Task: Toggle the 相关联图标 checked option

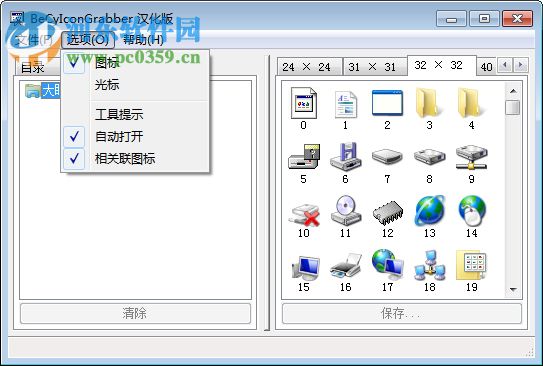Action: click(135, 159)
